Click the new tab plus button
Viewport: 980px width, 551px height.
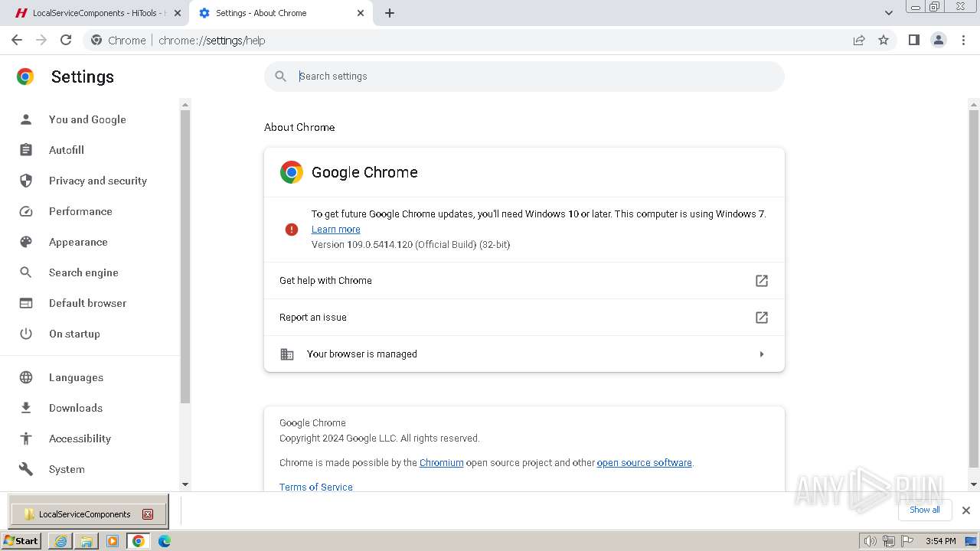(x=389, y=13)
